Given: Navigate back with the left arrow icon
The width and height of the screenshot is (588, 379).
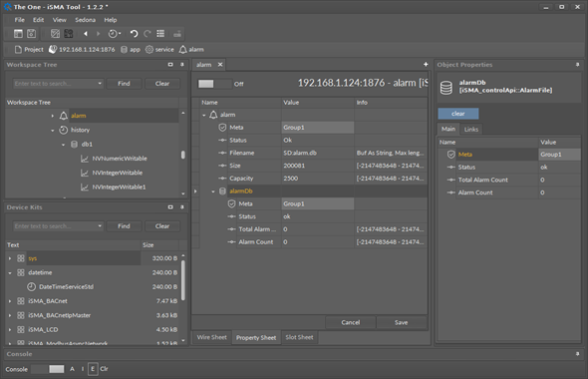Looking at the screenshot, I should [86, 34].
